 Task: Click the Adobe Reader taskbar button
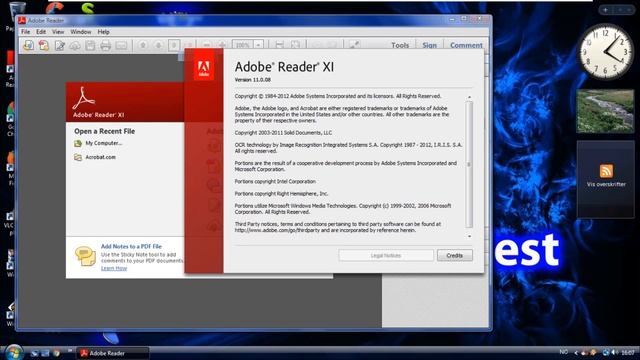pos(114,353)
